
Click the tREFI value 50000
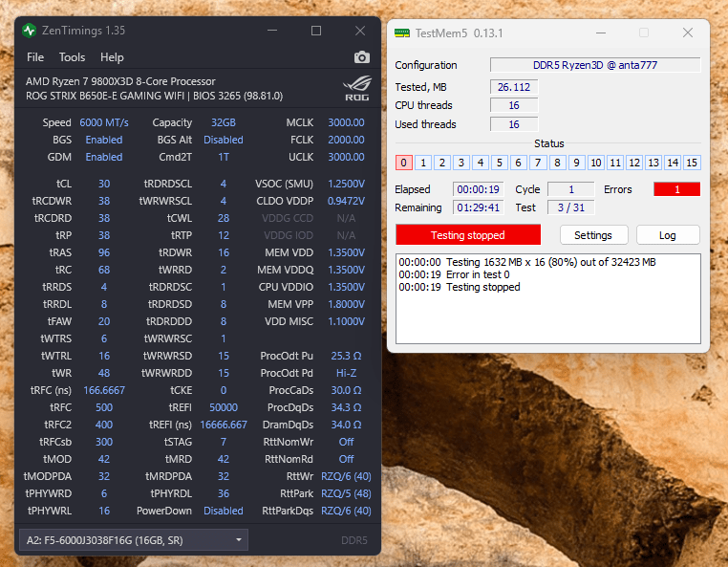[x=224, y=407]
